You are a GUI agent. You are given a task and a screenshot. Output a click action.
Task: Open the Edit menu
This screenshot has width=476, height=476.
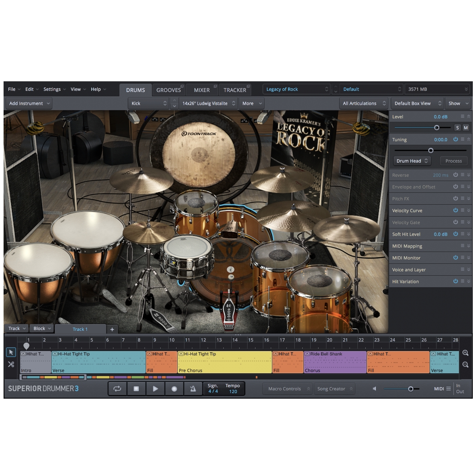click(x=32, y=89)
